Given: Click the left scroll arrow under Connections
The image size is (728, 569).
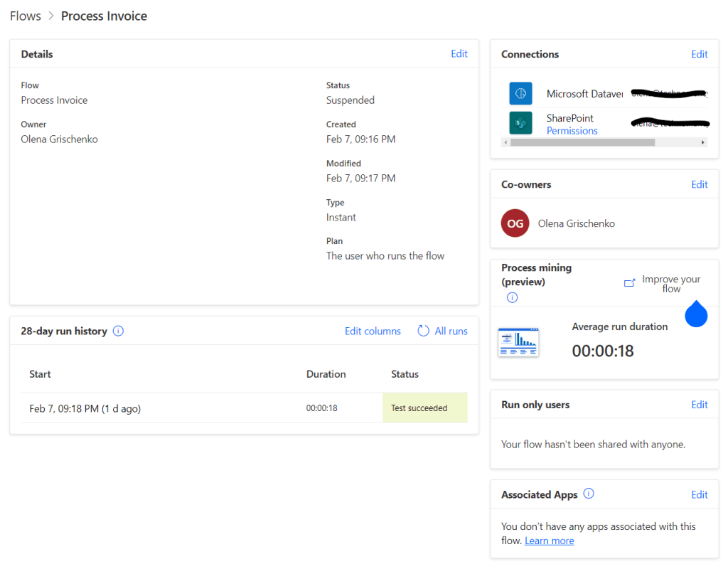Looking at the screenshot, I should [506, 142].
